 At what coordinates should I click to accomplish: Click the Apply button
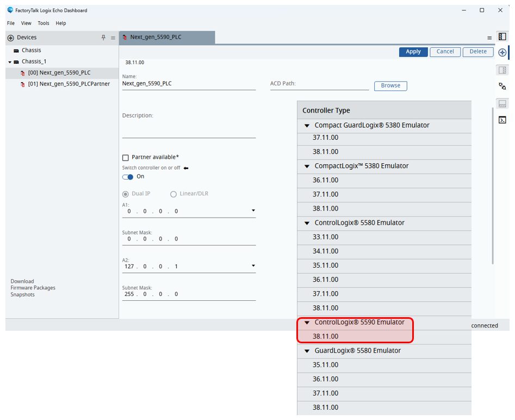(x=413, y=52)
